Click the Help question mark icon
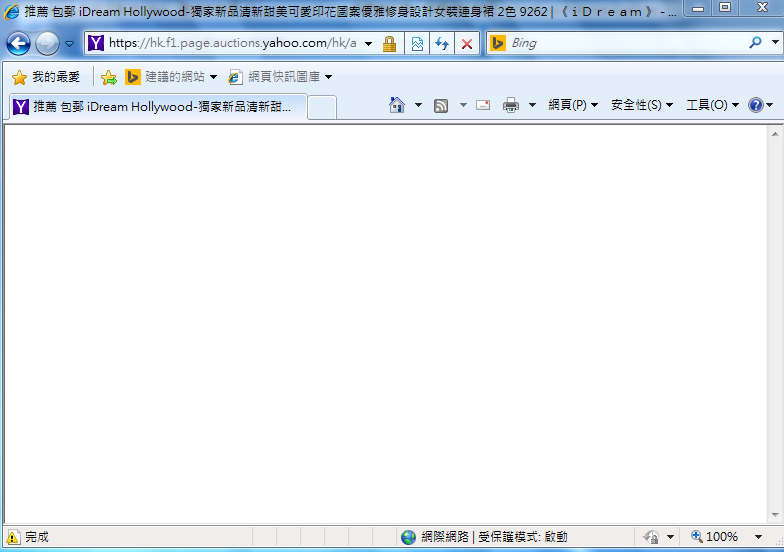 point(756,105)
